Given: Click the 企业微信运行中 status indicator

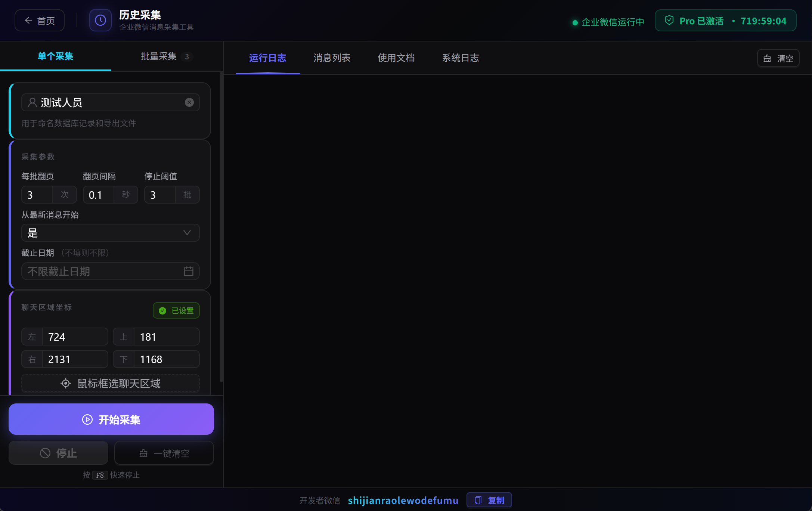Looking at the screenshot, I should click(608, 22).
